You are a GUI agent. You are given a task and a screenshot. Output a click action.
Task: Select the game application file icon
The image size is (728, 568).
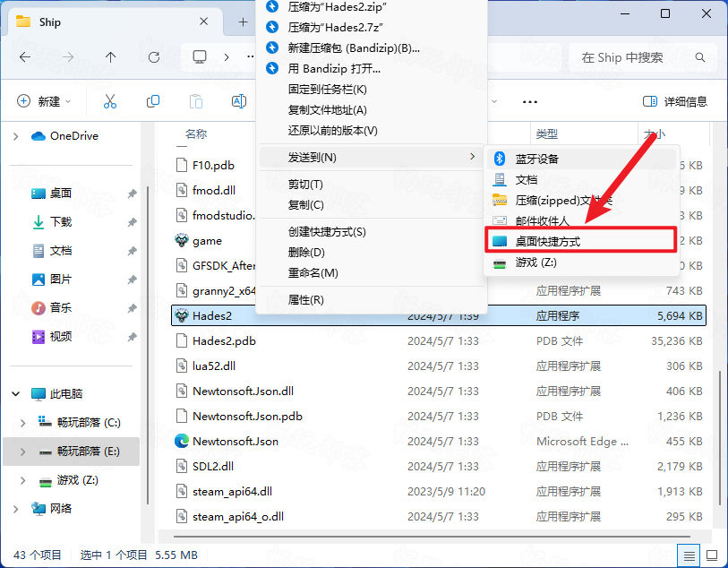[181, 241]
